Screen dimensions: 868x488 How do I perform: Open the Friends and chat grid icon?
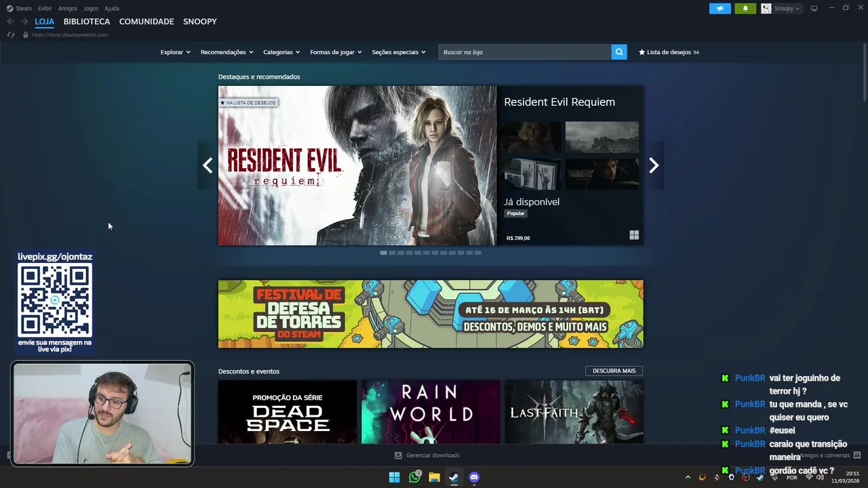(857, 455)
